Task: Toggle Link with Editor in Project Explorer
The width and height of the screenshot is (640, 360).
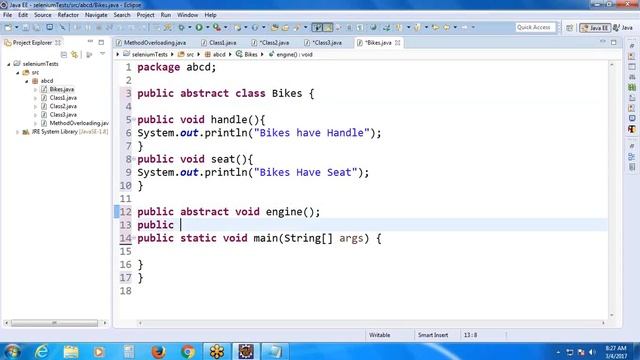Action: tap(75, 54)
